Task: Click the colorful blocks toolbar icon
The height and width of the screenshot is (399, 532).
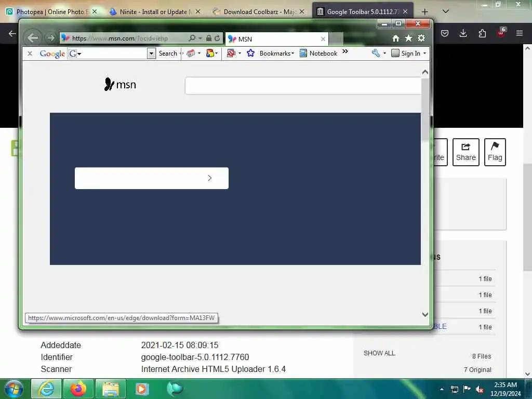Action: tap(210, 54)
